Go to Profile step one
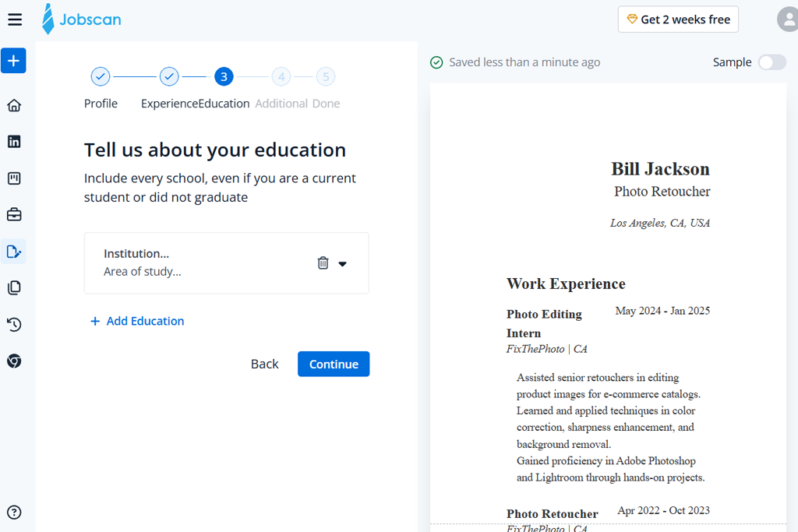The width and height of the screenshot is (798, 532). click(x=101, y=77)
